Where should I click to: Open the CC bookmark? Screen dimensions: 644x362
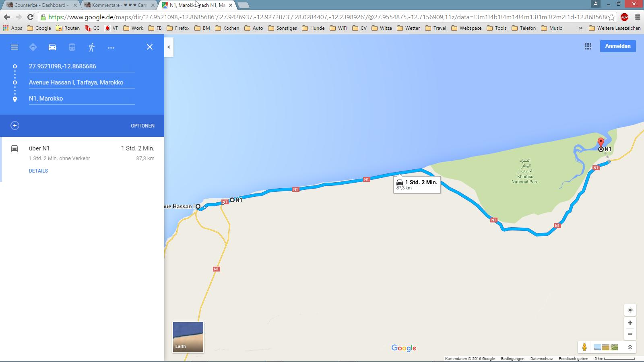coord(92,28)
